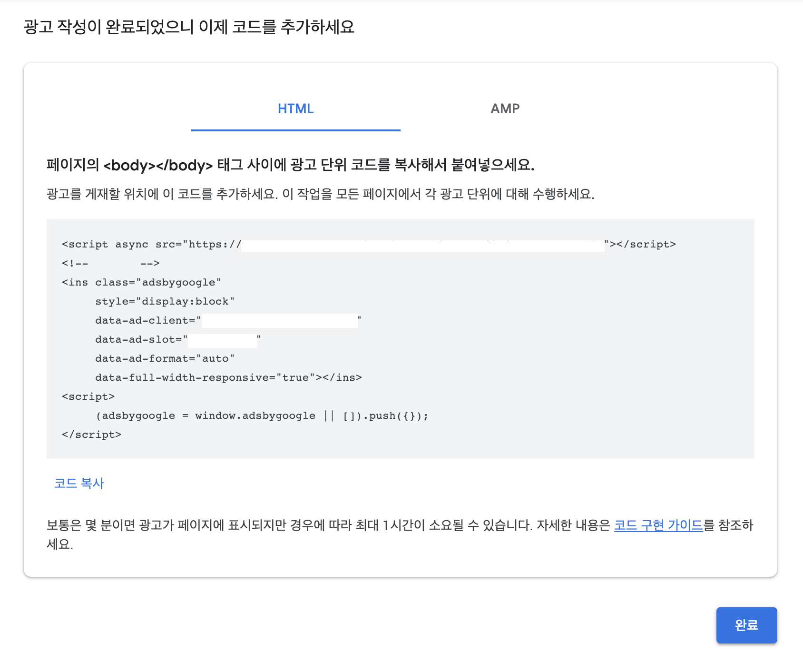
Task: Click the page heading about adding code
Action: [x=189, y=29]
